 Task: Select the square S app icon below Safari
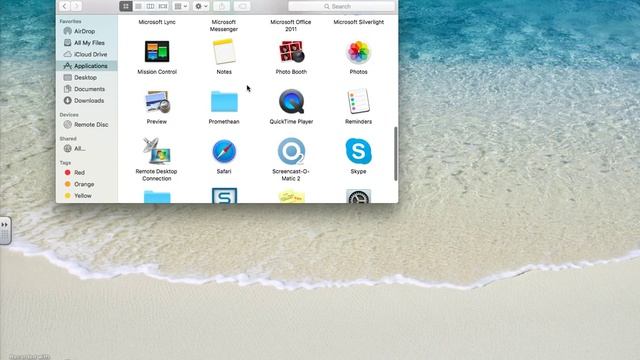point(224,196)
